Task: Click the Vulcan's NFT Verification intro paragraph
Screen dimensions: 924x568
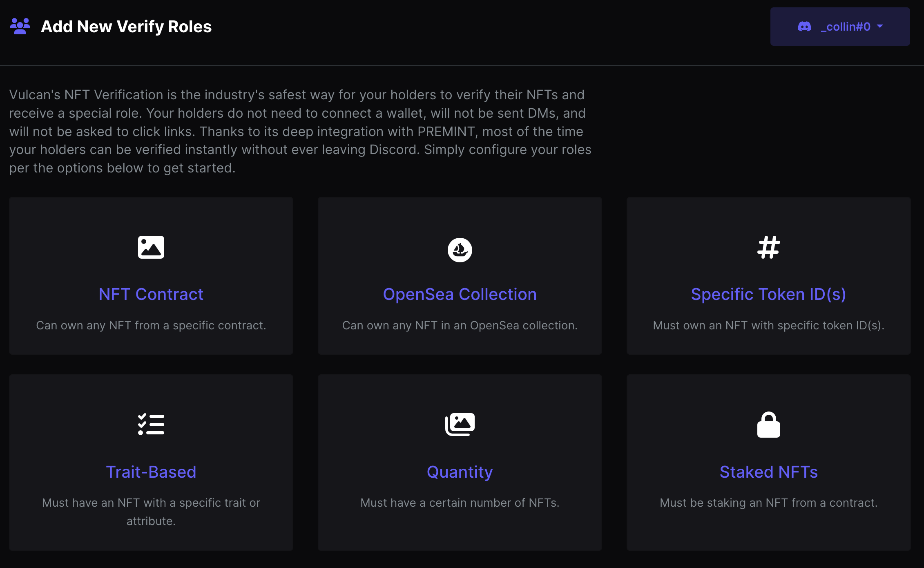Action: [300, 131]
